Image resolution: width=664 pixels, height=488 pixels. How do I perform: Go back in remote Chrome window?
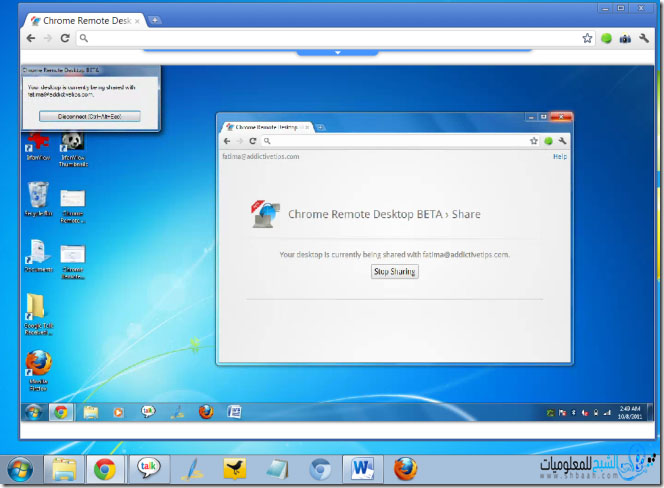pyautogui.click(x=227, y=141)
